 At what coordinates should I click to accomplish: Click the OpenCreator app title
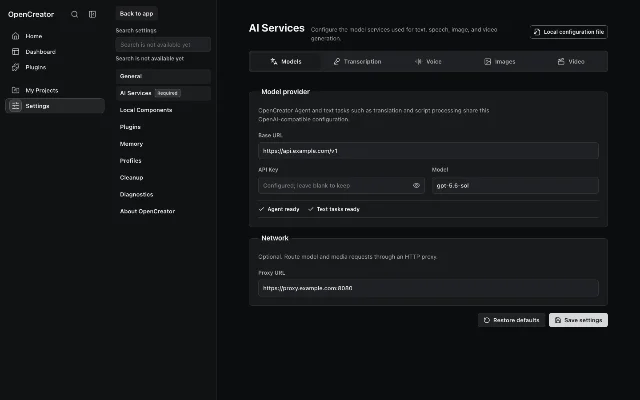coord(31,14)
